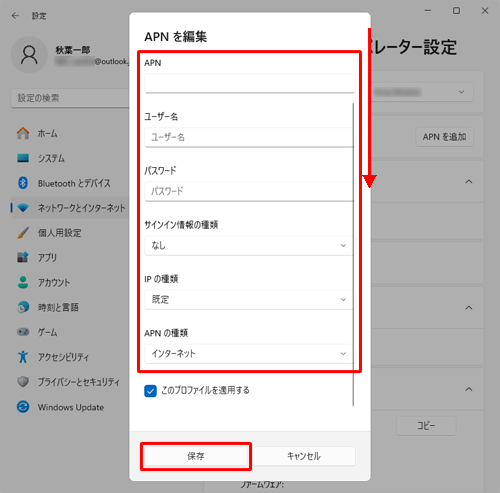Toggle the このプロファイルを適用する checkbox
Screen dimensions: 500x493
click(150, 391)
